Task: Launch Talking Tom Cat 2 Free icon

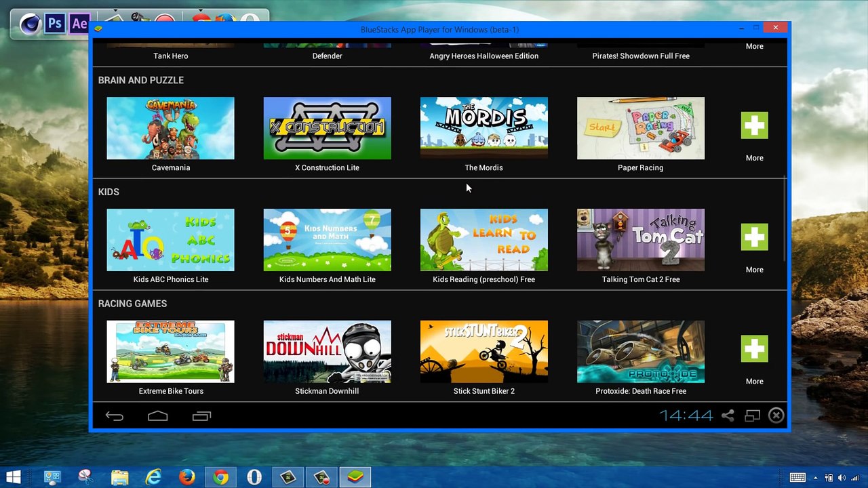Action: pos(641,240)
